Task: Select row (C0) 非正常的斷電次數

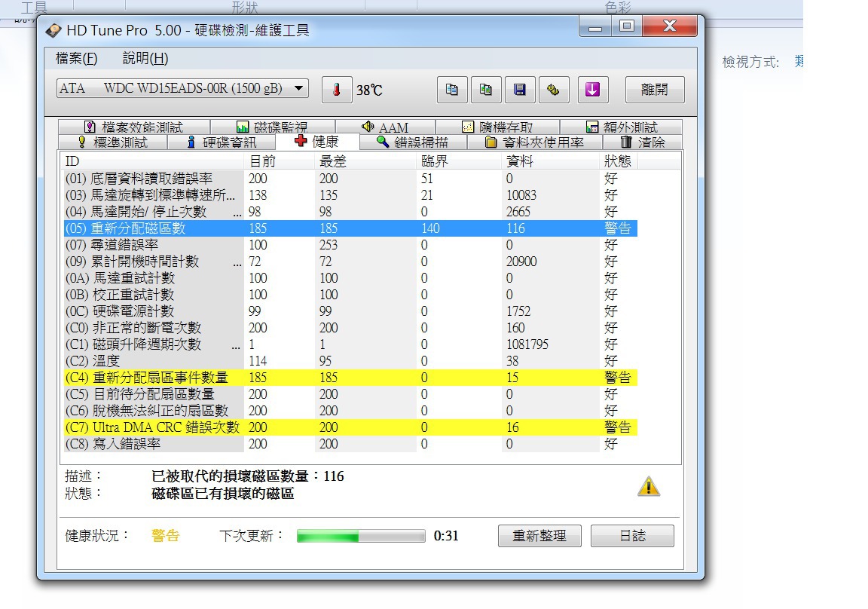Action: [x=350, y=328]
